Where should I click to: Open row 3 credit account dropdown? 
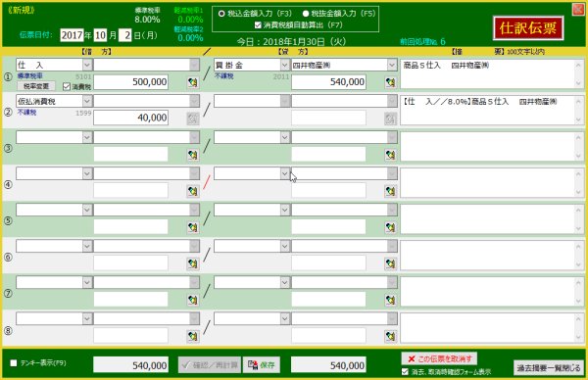284,137
